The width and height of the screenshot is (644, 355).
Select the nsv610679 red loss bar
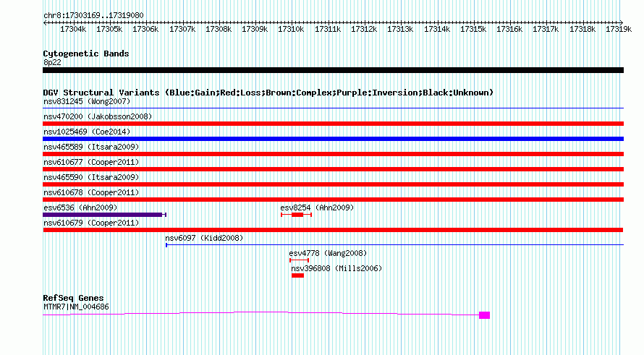333,230
